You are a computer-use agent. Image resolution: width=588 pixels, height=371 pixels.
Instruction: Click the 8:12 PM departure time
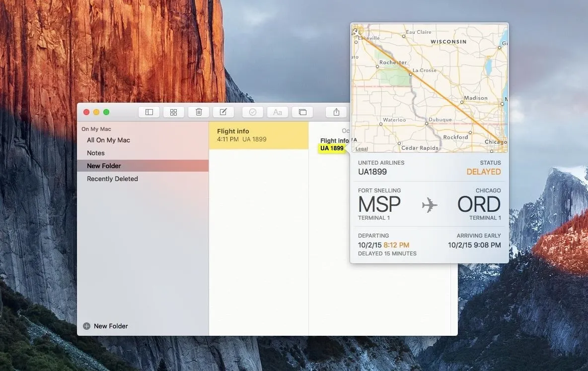[x=396, y=245]
